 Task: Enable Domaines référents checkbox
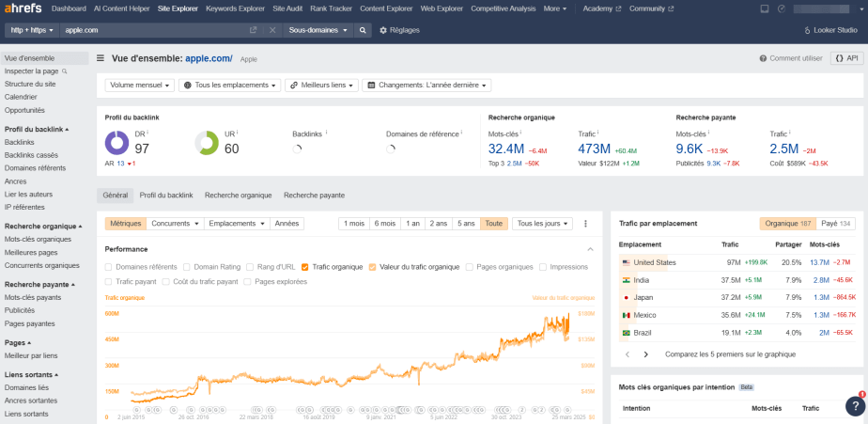pos(109,267)
